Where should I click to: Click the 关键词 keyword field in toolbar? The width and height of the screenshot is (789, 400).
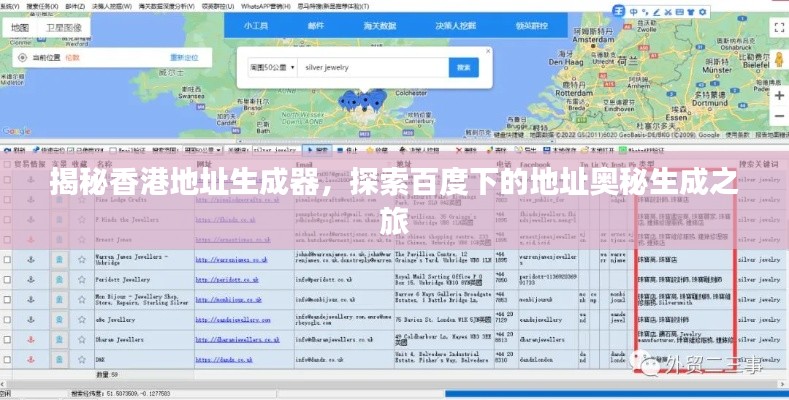point(275,150)
